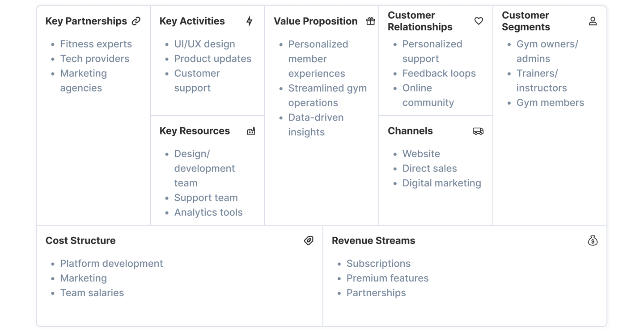
Task: Click the money bag icon in Revenue Streams
Action: point(593,240)
